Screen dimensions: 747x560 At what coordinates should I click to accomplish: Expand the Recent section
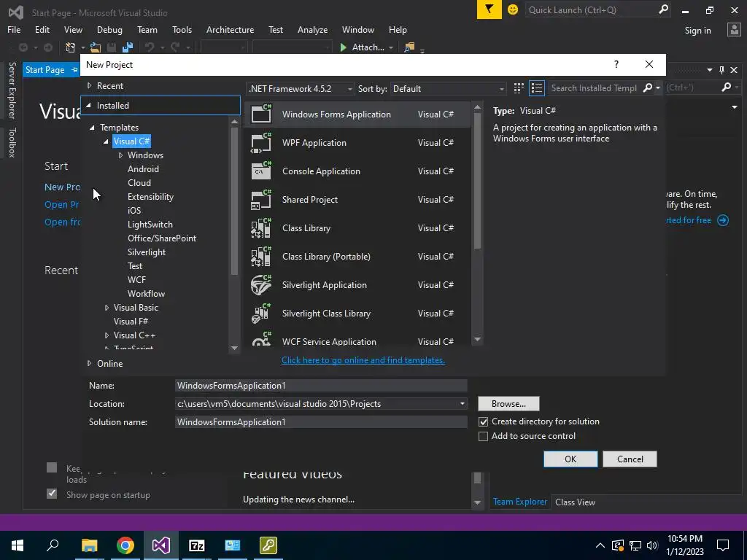tap(89, 86)
